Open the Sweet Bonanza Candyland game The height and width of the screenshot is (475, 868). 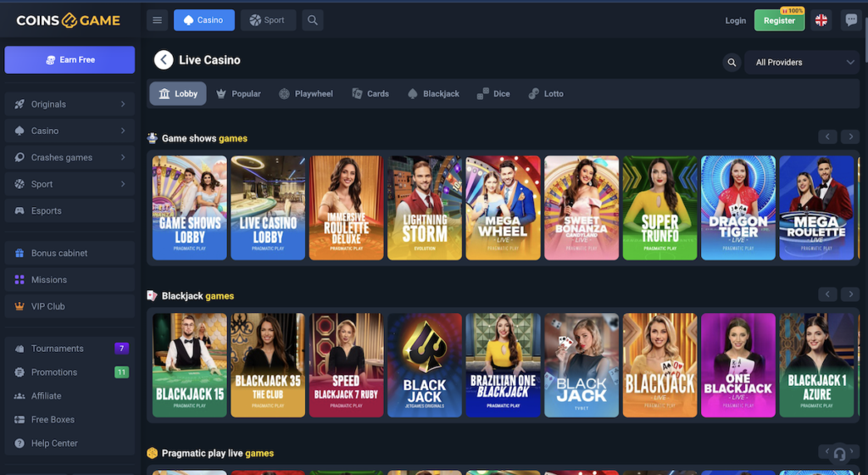coord(581,208)
